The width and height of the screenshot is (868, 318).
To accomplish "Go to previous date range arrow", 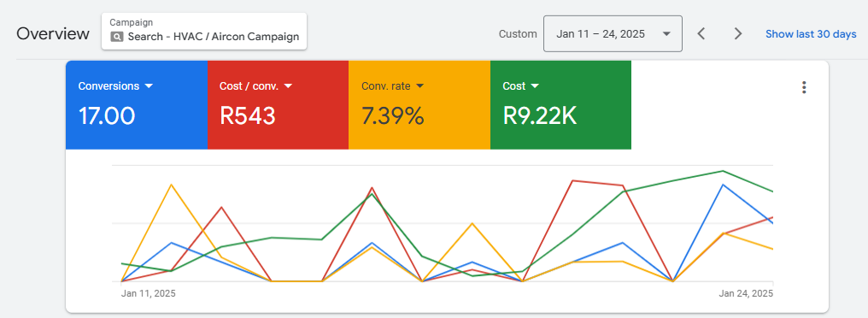I will (x=701, y=34).
